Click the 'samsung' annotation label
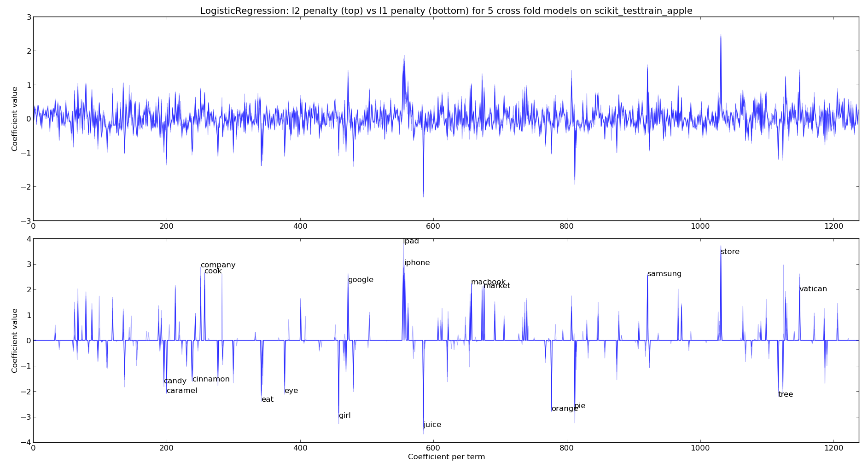Screen dimensions: 868x468 (664, 274)
